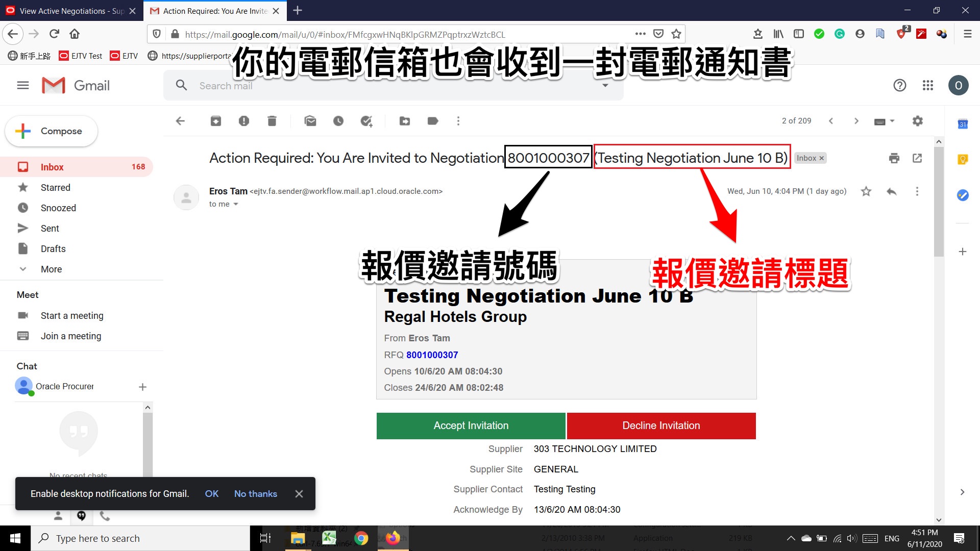The width and height of the screenshot is (980, 551).
Task: Click Accept Invitation button
Action: tap(471, 425)
